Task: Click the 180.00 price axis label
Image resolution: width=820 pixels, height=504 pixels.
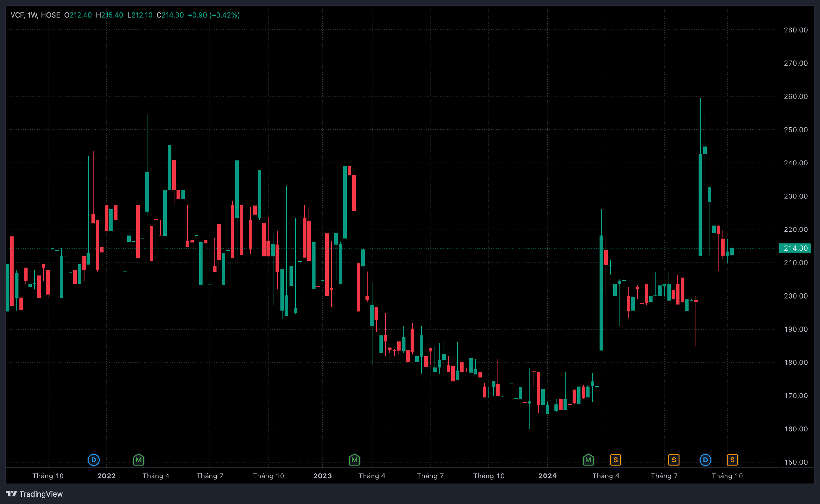Action: (x=796, y=362)
